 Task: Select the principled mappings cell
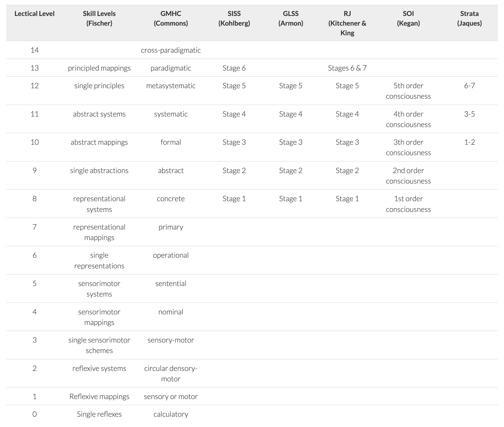[99, 68]
